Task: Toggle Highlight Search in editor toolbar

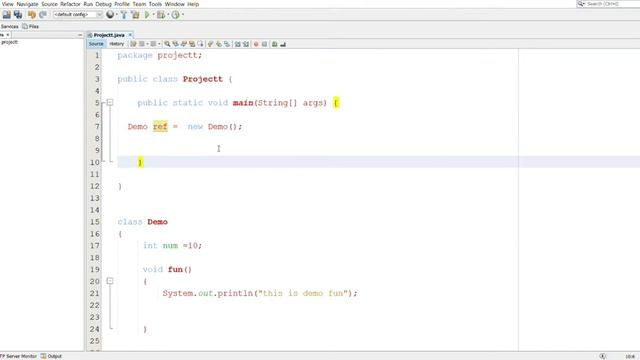Action: [x=192, y=44]
